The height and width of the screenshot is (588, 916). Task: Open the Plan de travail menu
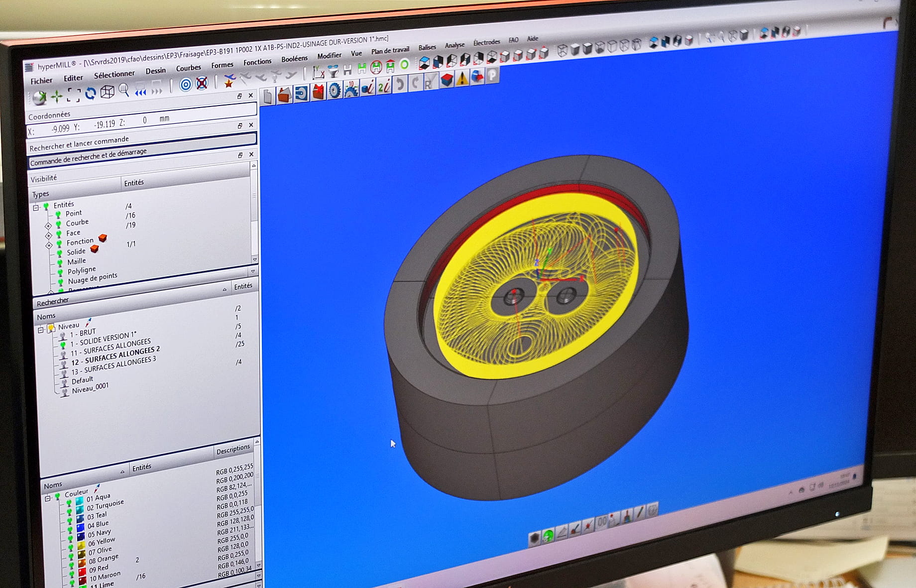click(x=390, y=50)
